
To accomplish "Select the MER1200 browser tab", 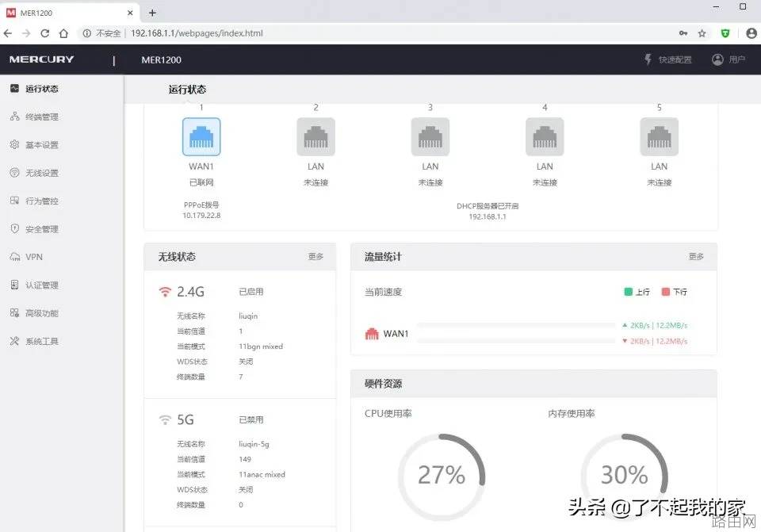I will point(70,13).
